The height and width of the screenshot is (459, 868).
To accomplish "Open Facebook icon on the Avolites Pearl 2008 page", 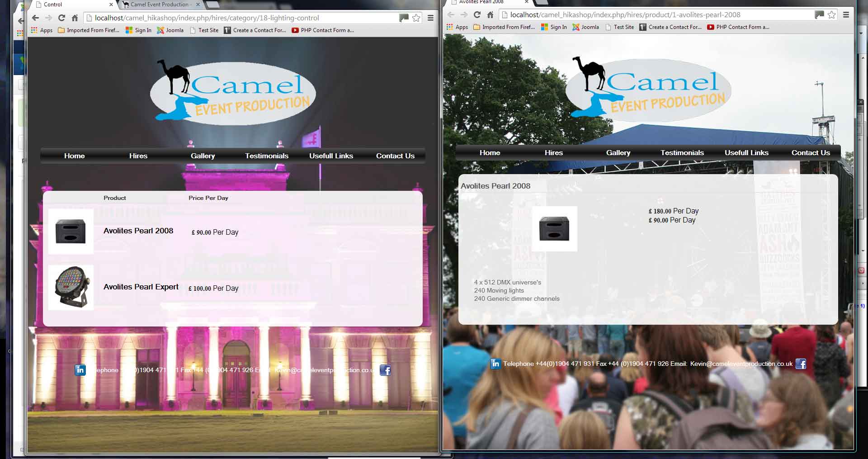I will pyautogui.click(x=801, y=364).
